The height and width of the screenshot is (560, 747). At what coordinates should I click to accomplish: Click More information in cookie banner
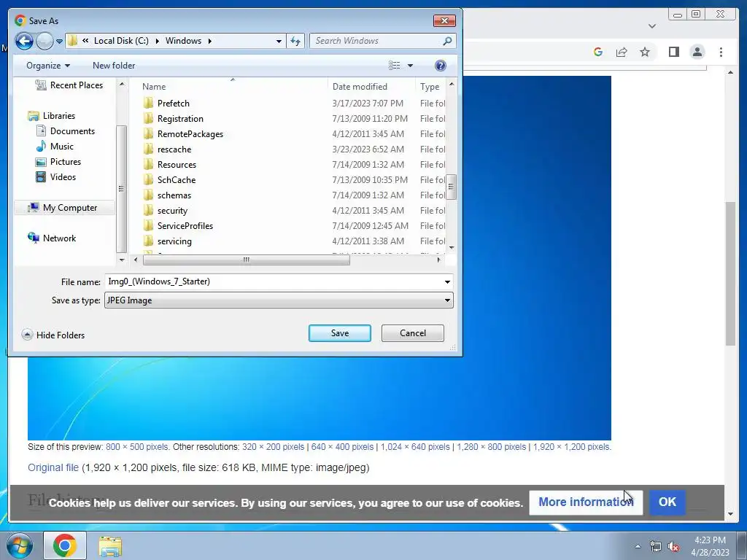coord(586,502)
